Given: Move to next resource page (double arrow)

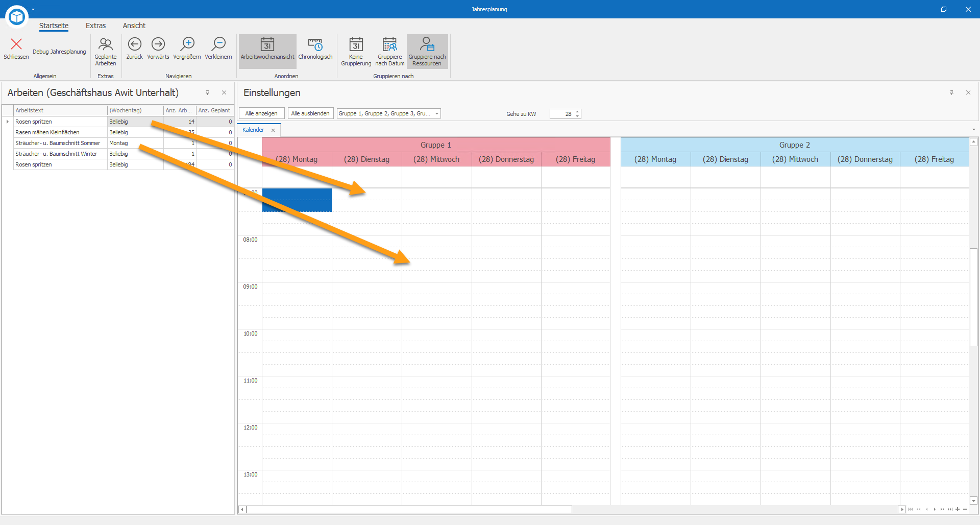Looking at the screenshot, I should coord(942,509).
